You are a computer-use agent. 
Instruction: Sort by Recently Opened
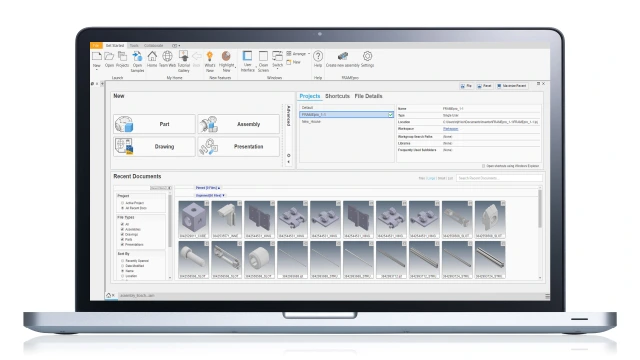122,261
